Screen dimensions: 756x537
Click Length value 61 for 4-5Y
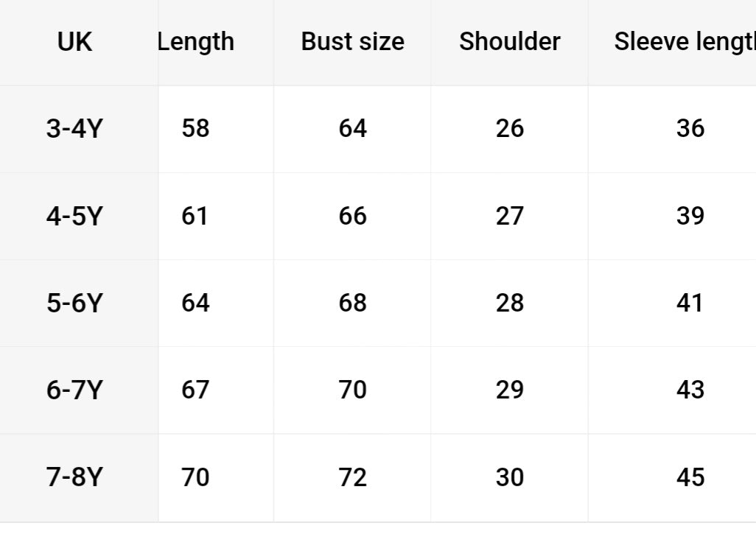195,217
